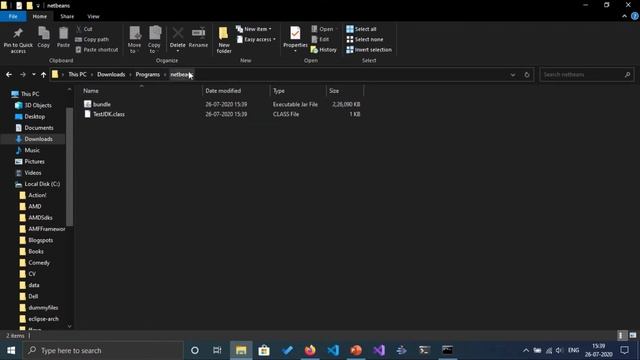The image size is (640, 360).
Task: Go back to the previous folder
Action: tap(9, 75)
